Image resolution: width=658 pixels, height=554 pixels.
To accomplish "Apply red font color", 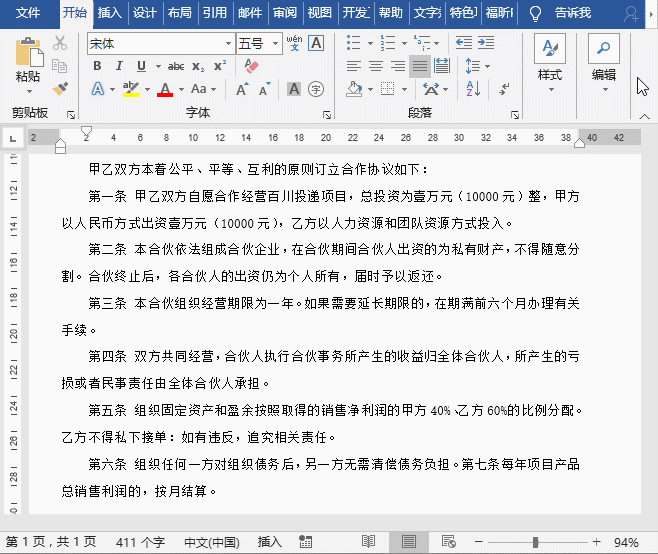I will (x=165, y=89).
